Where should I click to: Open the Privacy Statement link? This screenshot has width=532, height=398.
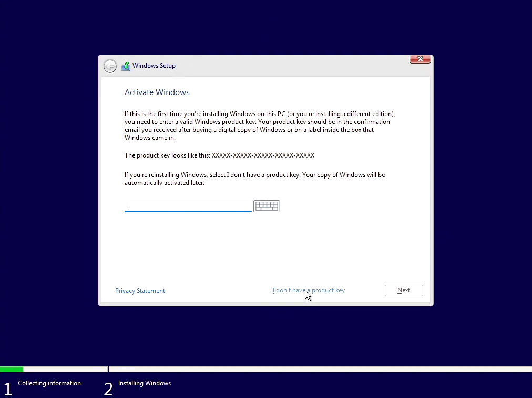click(140, 291)
